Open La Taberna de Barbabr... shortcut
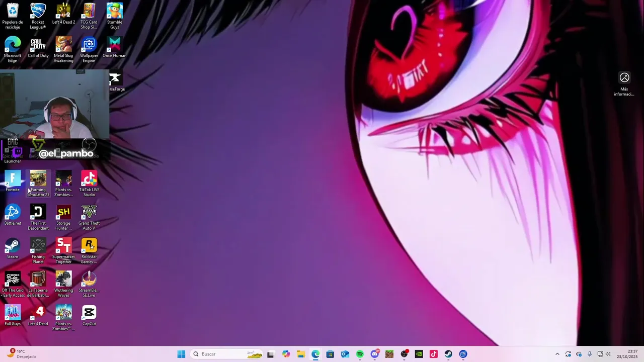This screenshot has height=362, width=644. 38,285
